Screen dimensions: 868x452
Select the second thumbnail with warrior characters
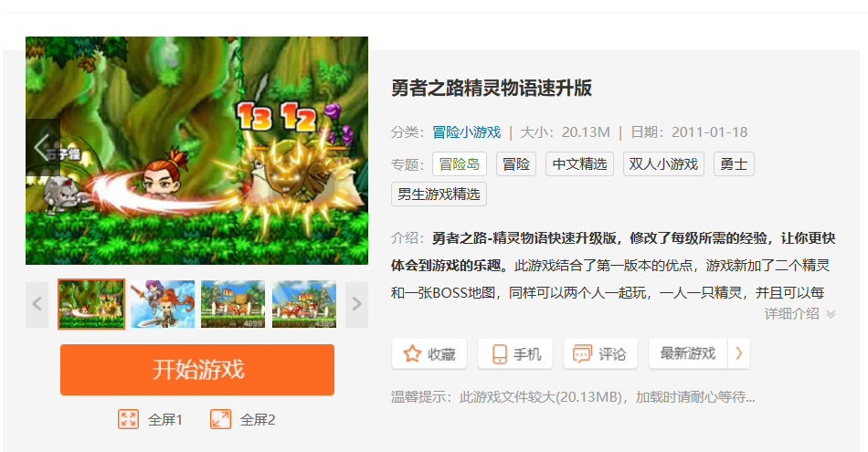pyautogui.click(x=163, y=304)
